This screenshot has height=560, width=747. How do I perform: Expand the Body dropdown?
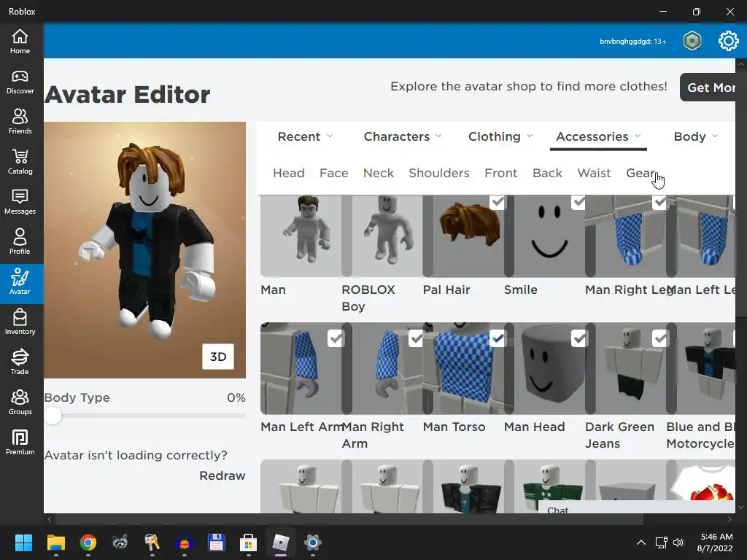click(695, 136)
